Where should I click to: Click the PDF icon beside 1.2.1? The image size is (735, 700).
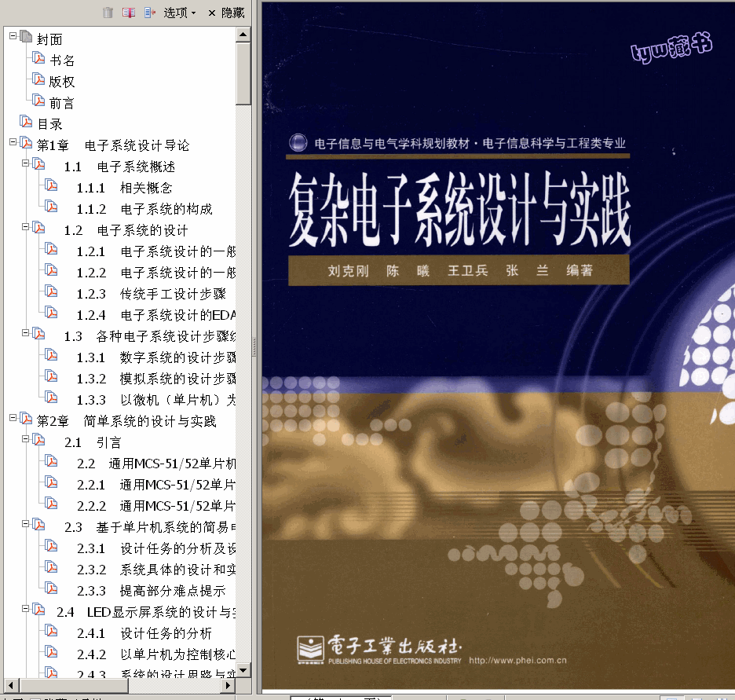[x=52, y=249]
